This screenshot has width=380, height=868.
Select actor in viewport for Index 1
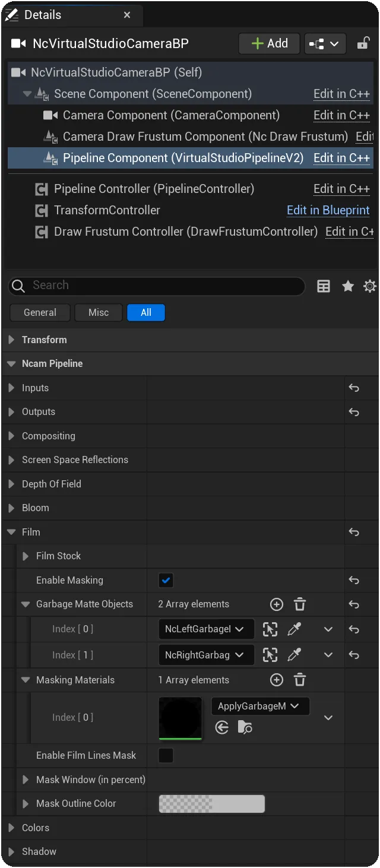(270, 655)
